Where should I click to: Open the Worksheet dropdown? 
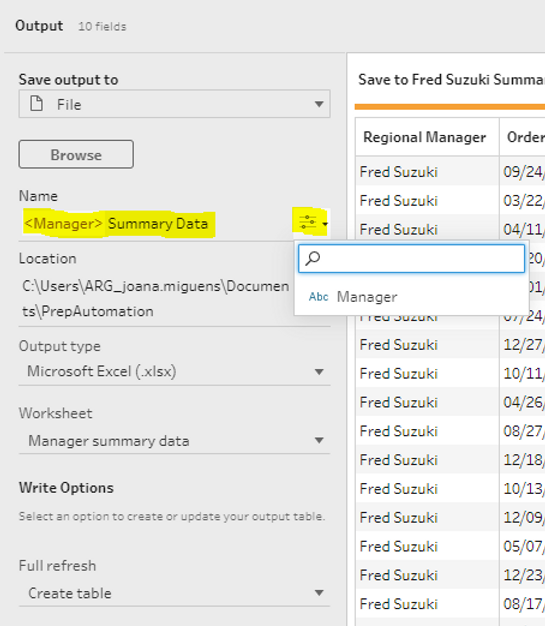click(174, 441)
